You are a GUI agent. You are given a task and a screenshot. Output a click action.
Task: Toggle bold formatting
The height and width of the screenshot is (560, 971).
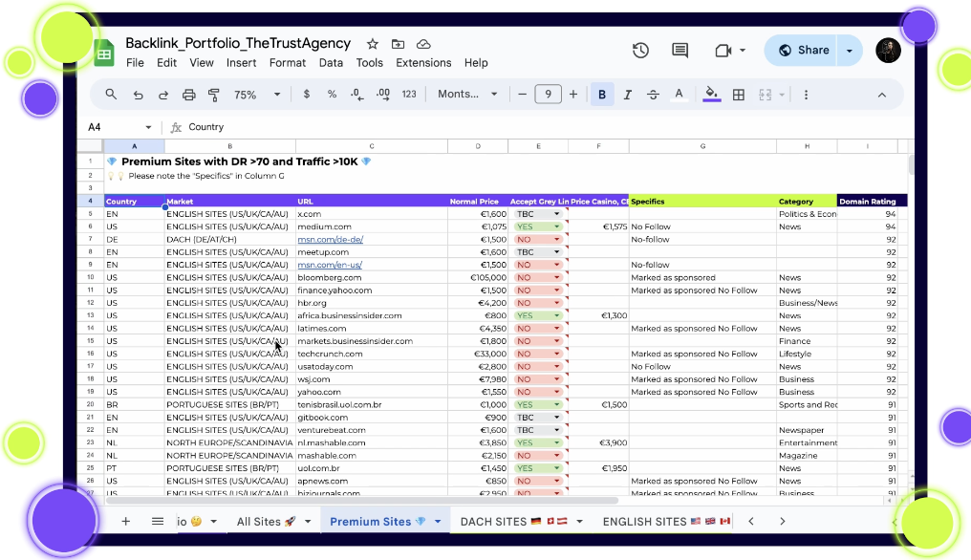pyautogui.click(x=601, y=94)
